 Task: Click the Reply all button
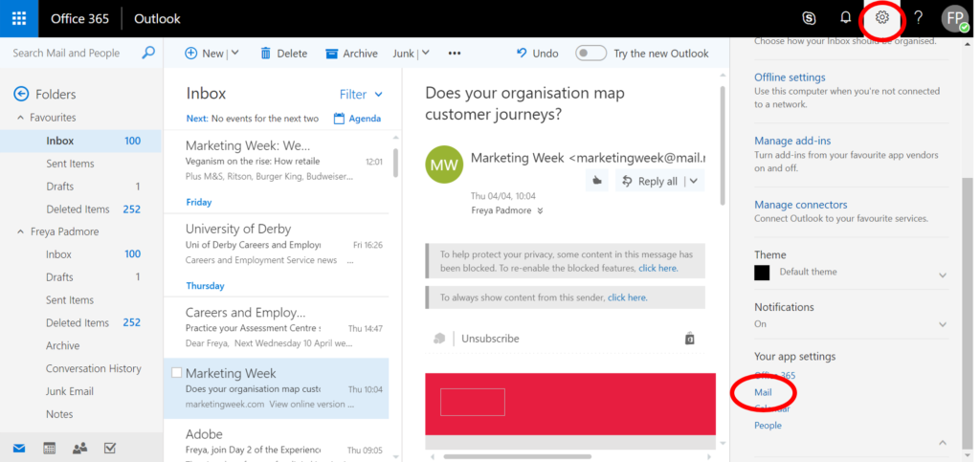tap(650, 182)
